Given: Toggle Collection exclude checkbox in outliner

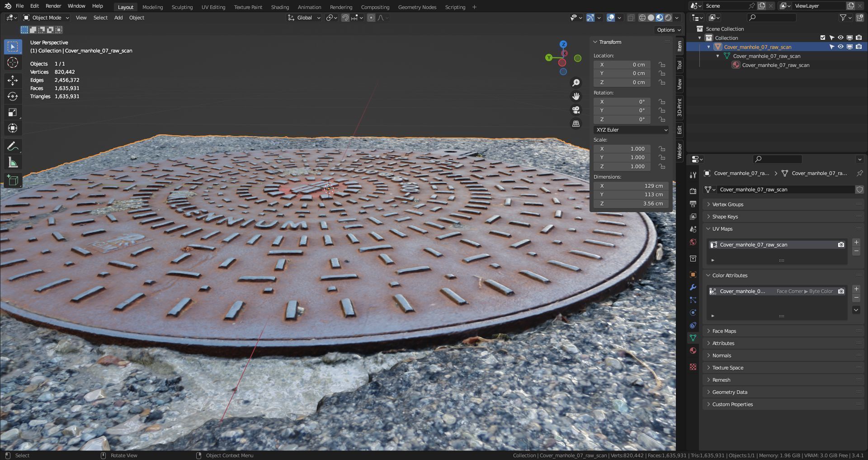Looking at the screenshot, I should click(x=823, y=38).
